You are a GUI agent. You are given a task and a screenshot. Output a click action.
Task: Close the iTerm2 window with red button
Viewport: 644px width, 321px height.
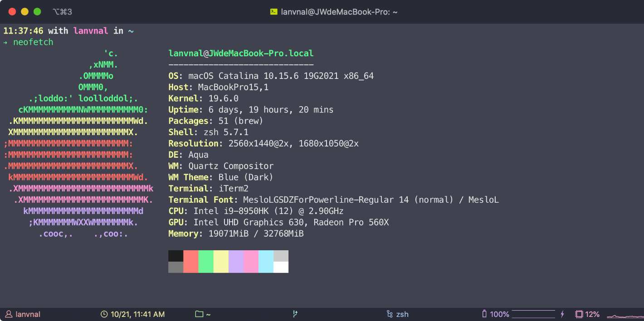[x=12, y=12]
